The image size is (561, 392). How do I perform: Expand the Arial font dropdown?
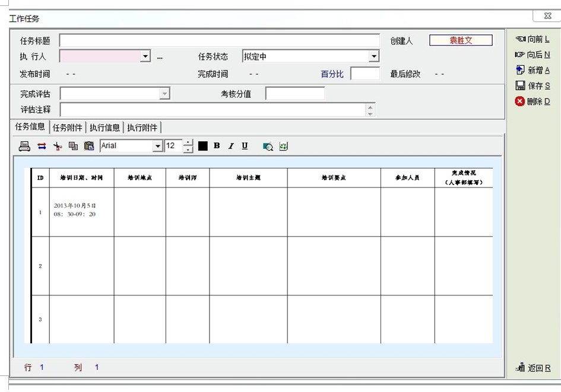point(157,146)
